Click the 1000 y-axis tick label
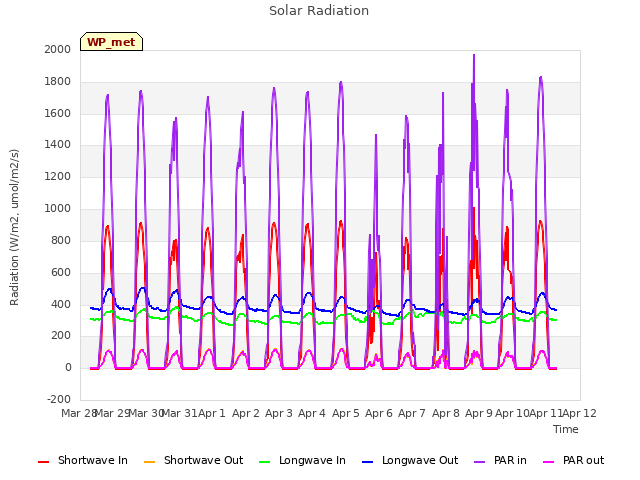Screen dimensions: 640x480 click(58, 209)
